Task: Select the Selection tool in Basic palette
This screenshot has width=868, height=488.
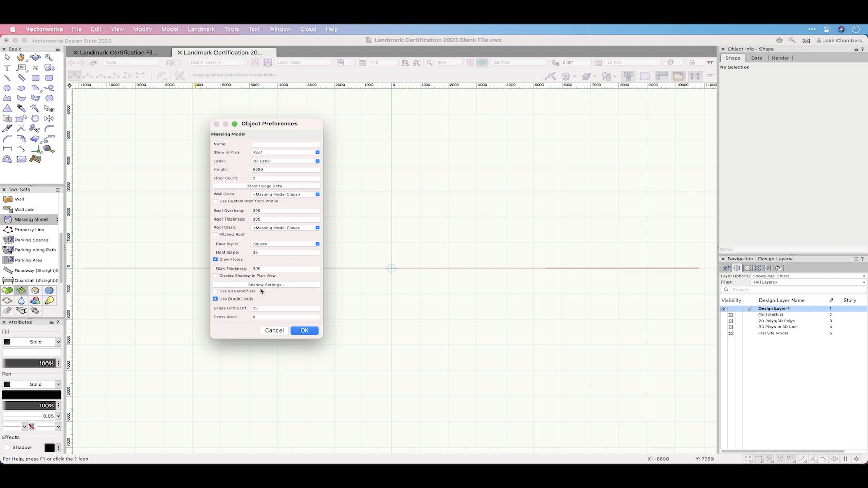Action: click(7, 58)
